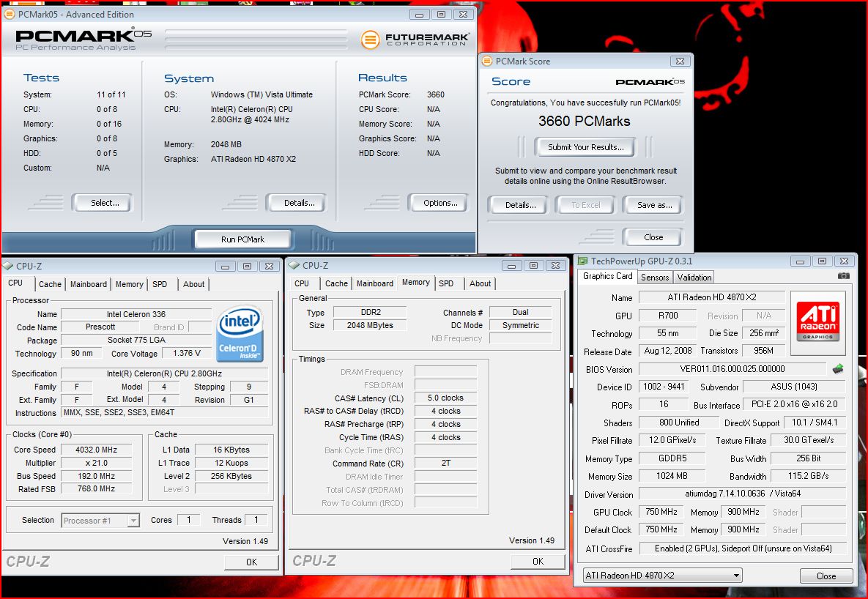Click the Intel Celeron D logo in CPU-Z
Image resolution: width=868 pixels, height=599 pixels.
point(239,334)
